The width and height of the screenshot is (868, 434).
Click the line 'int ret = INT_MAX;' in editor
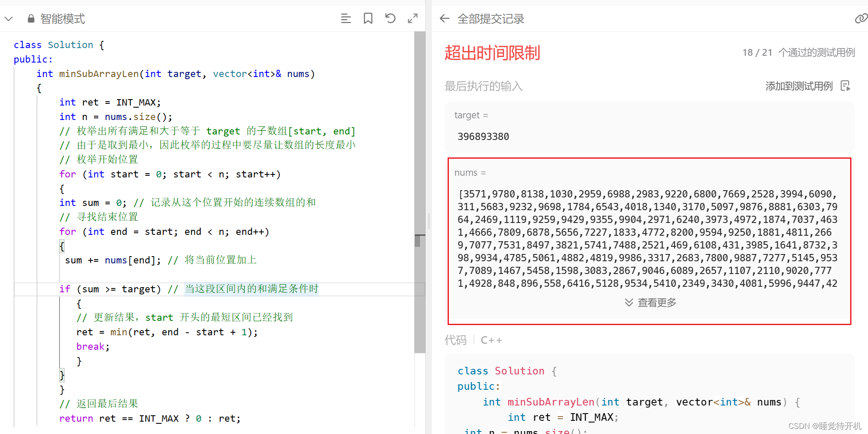pos(110,102)
